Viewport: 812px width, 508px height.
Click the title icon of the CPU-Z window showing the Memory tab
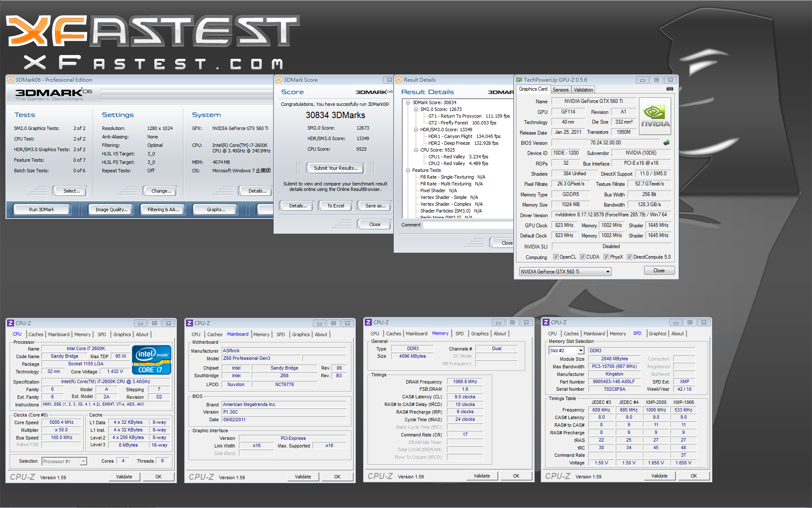pyautogui.click(x=368, y=322)
